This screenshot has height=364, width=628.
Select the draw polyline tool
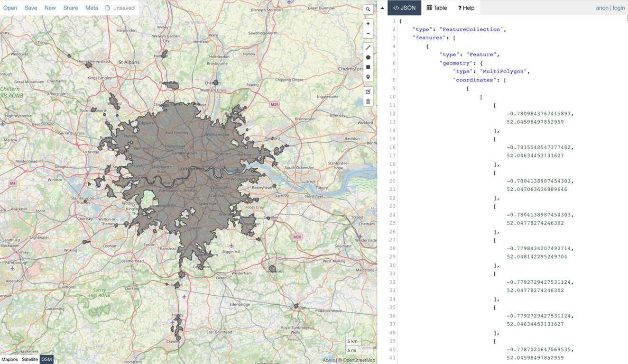(x=368, y=47)
